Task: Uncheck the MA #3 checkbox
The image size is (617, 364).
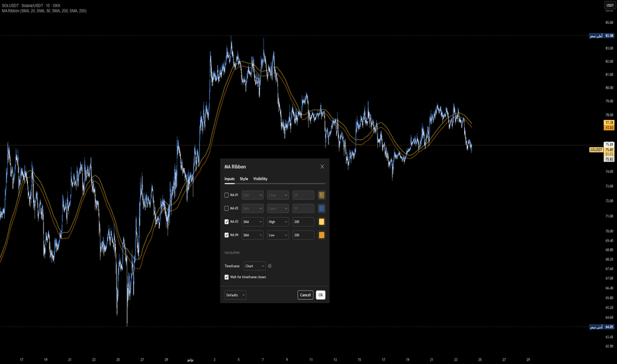Action: click(226, 222)
